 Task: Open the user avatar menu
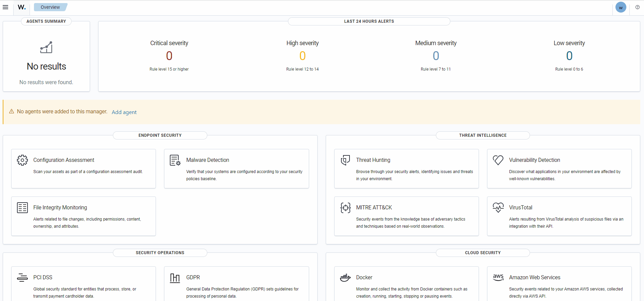point(621,7)
